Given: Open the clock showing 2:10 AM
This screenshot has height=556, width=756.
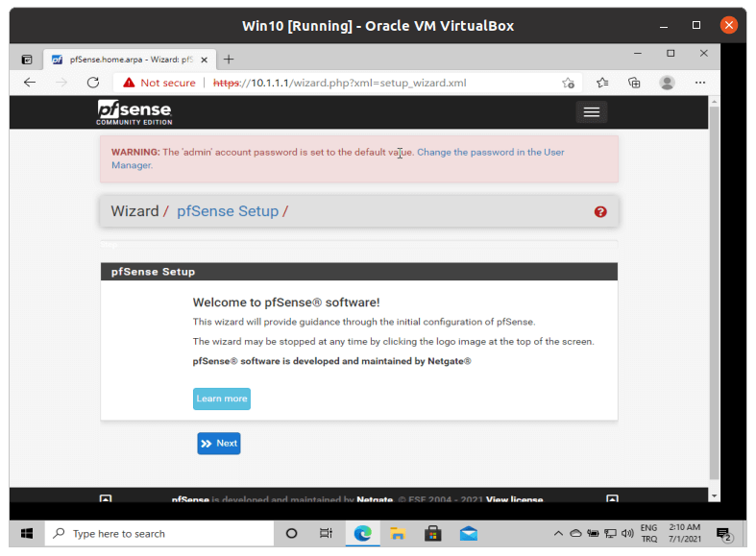Looking at the screenshot, I should tap(685, 533).
